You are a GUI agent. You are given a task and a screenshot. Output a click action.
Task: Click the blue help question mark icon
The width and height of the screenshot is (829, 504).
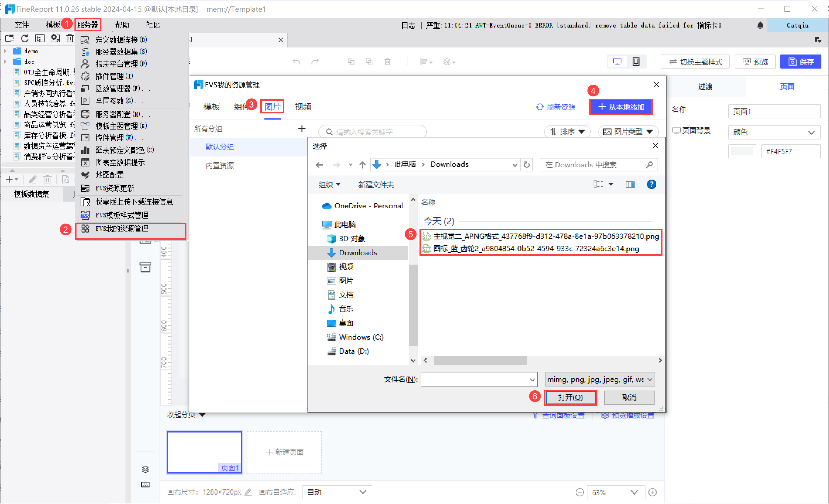pos(651,184)
